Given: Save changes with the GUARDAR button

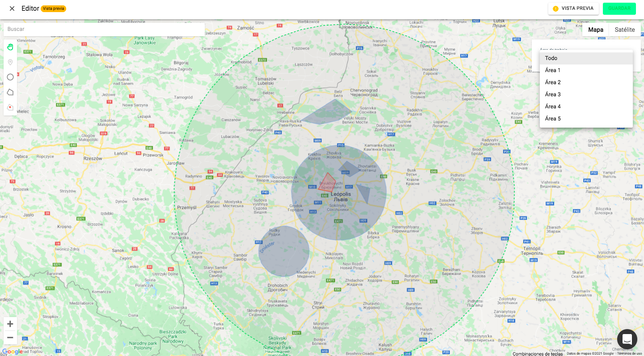Looking at the screenshot, I should [x=619, y=9].
